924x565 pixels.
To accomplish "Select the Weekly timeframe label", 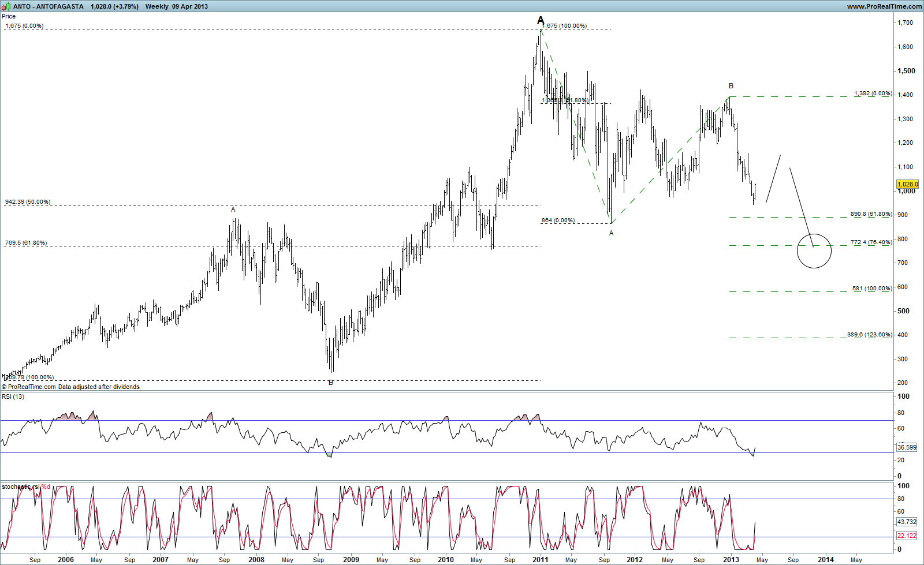I will pyautogui.click(x=157, y=6).
